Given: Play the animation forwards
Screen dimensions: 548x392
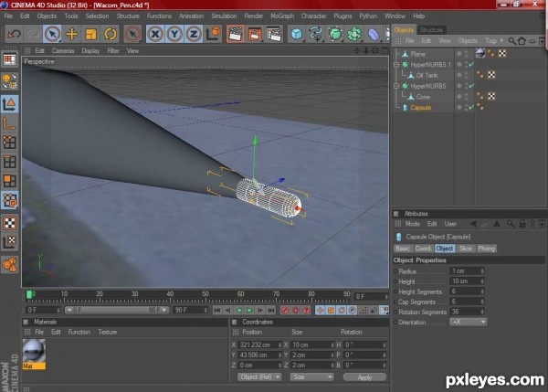Looking at the screenshot, I should [x=249, y=310].
